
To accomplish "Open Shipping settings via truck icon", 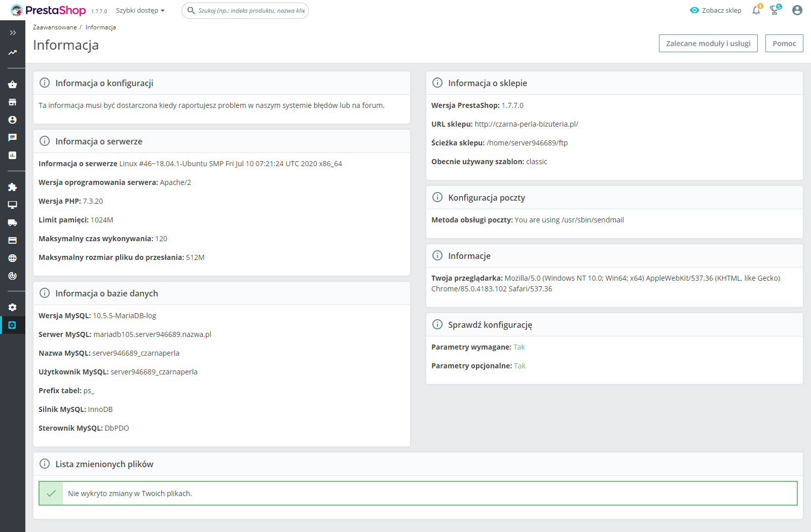I will pos(12,222).
